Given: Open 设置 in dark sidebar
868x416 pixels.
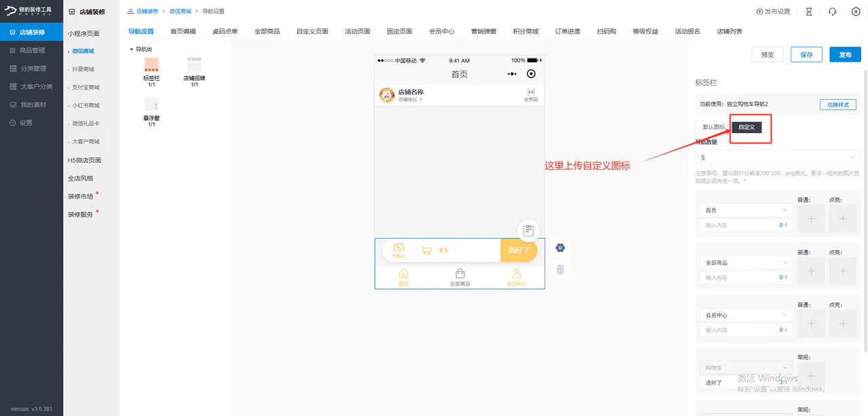Looking at the screenshot, I should (32, 123).
